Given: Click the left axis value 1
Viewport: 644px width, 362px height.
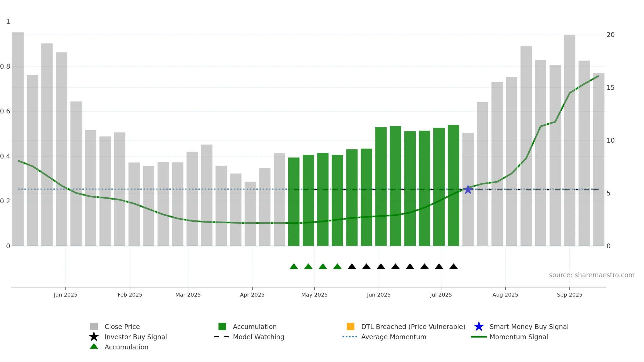Looking at the screenshot, I should pos(8,21).
